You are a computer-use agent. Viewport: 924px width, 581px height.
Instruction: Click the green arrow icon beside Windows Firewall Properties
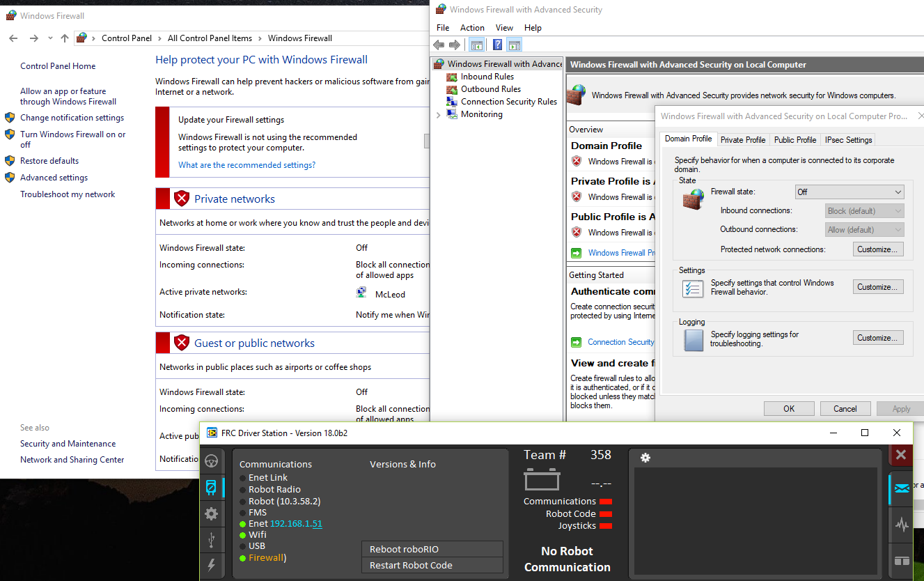tap(576, 253)
